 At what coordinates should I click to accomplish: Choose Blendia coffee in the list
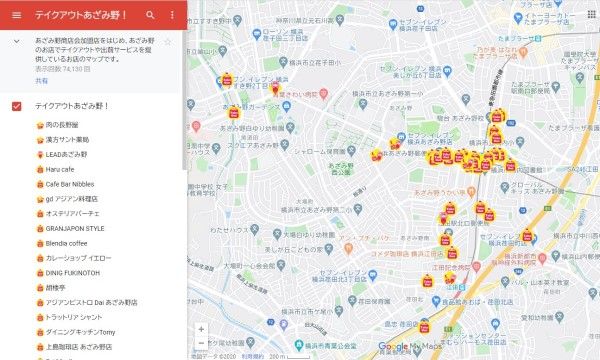66,243
